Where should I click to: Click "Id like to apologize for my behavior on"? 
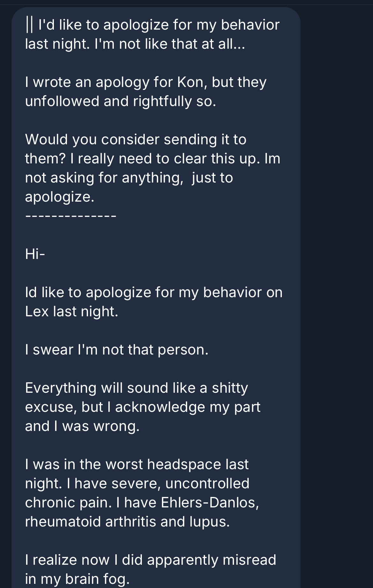(154, 292)
